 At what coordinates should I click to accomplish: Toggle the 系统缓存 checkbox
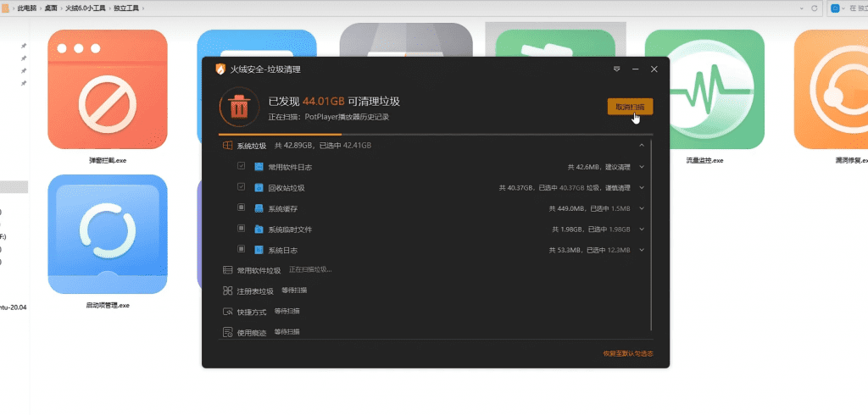coord(242,207)
